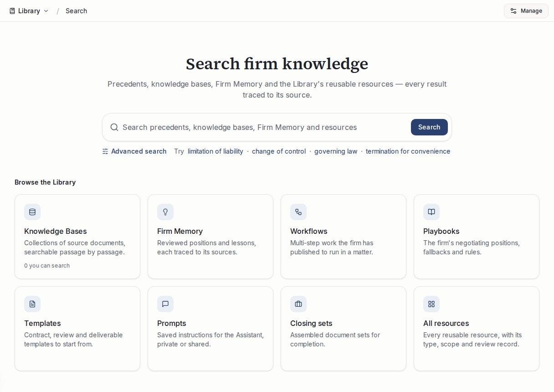Try the 'limitation of liability' suggestion
The width and height of the screenshot is (554, 392).
pyautogui.click(x=215, y=151)
